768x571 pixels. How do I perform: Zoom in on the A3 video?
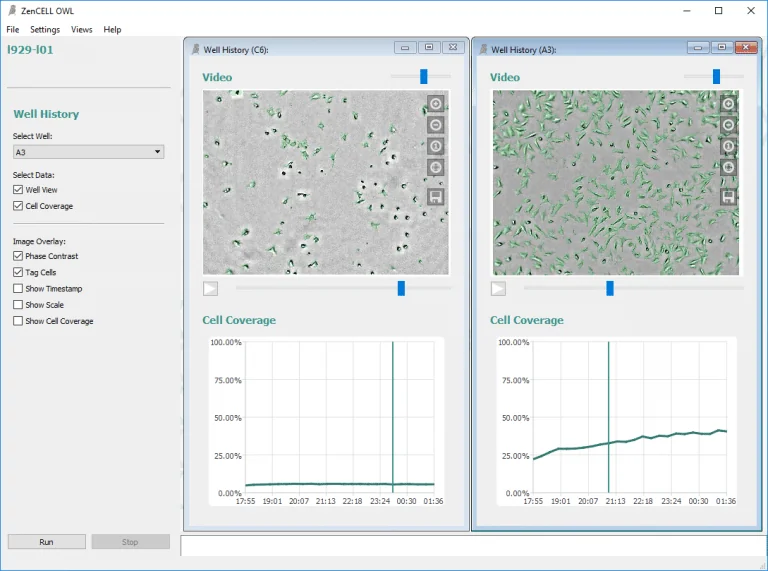(727, 104)
